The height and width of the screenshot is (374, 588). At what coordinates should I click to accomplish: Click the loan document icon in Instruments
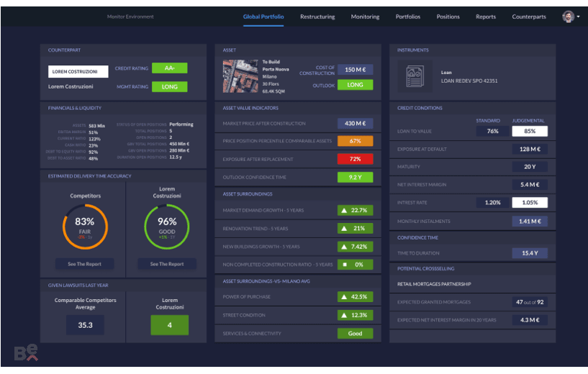(415, 76)
